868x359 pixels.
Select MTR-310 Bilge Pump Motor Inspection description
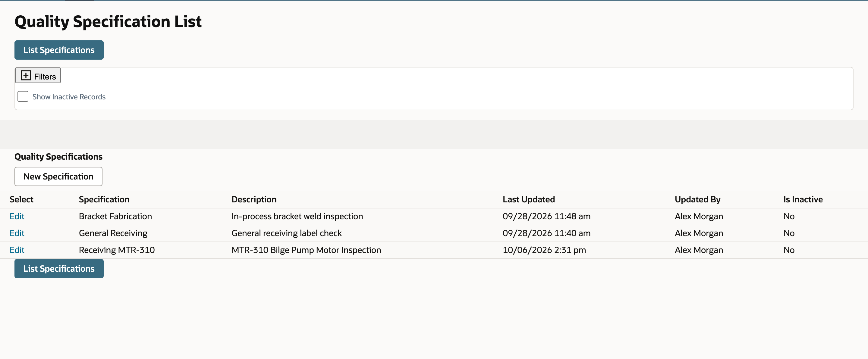[x=306, y=250]
